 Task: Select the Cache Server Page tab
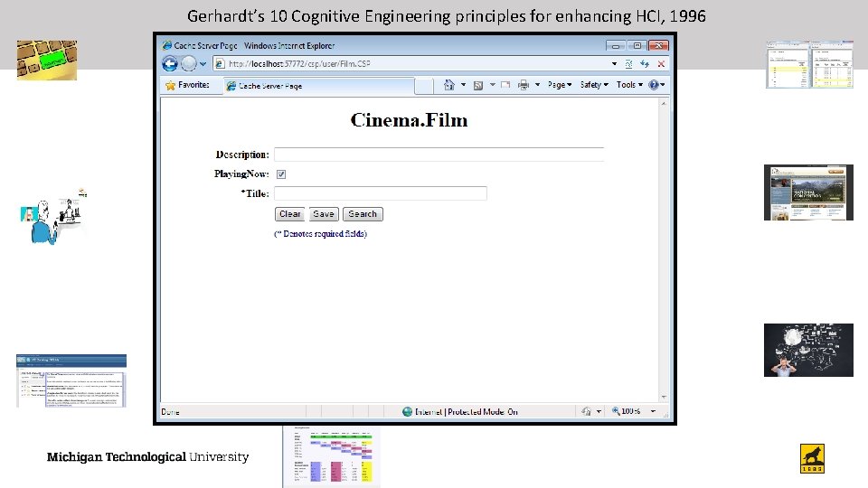(x=319, y=86)
